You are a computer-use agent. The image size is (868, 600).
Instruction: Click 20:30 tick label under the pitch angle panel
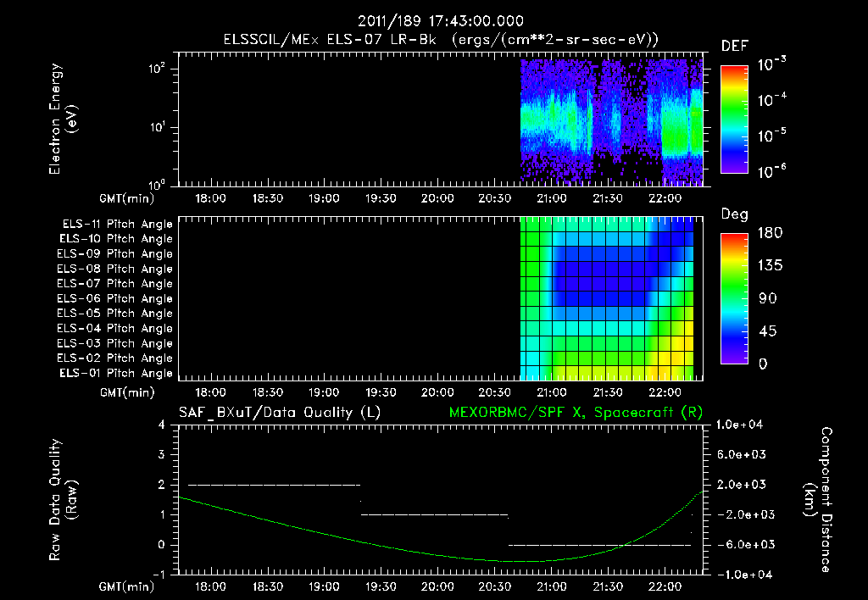point(494,393)
